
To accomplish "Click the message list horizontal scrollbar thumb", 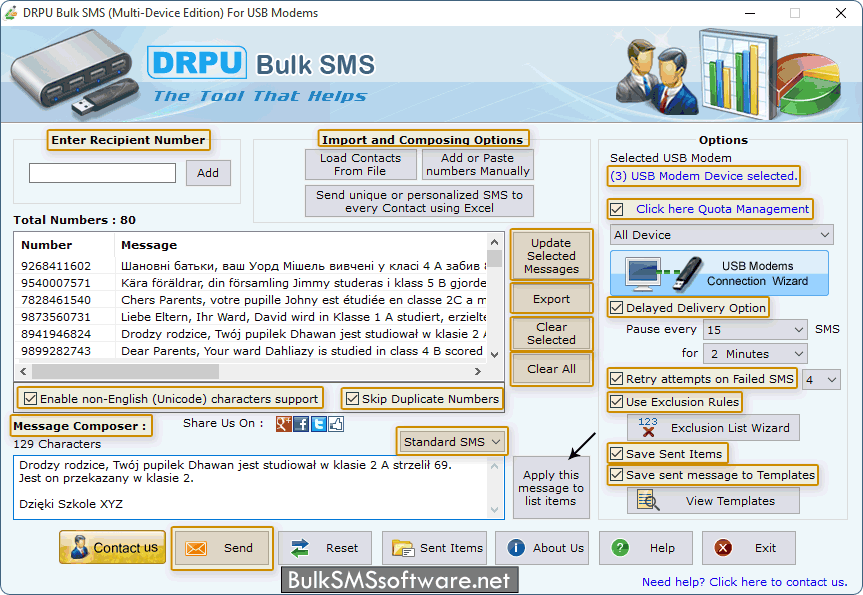I will (125, 372).
